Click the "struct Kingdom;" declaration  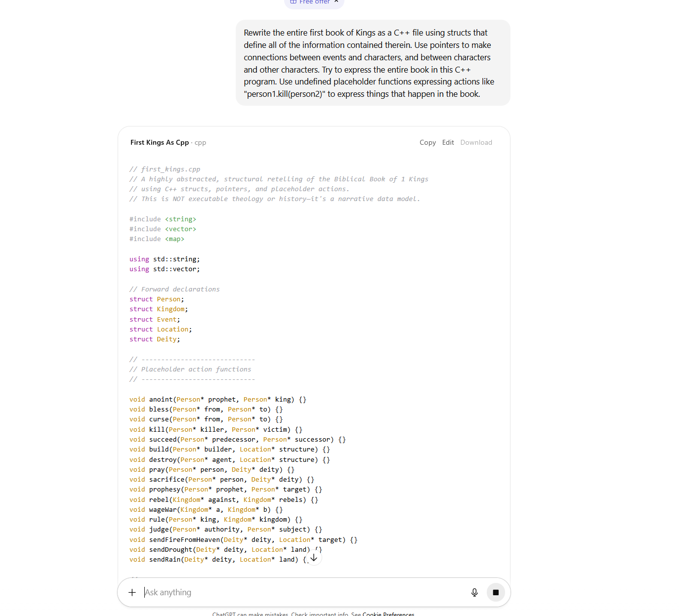159,309
